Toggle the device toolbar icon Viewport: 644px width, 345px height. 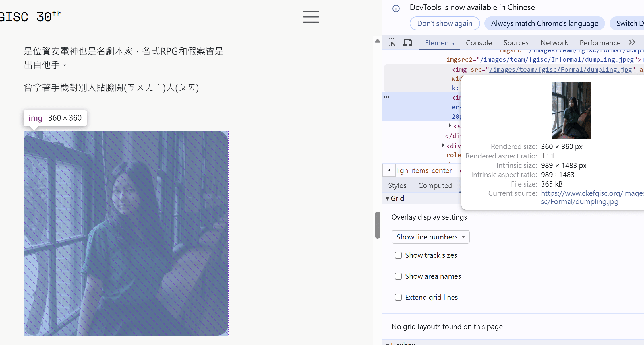point(407,43)
